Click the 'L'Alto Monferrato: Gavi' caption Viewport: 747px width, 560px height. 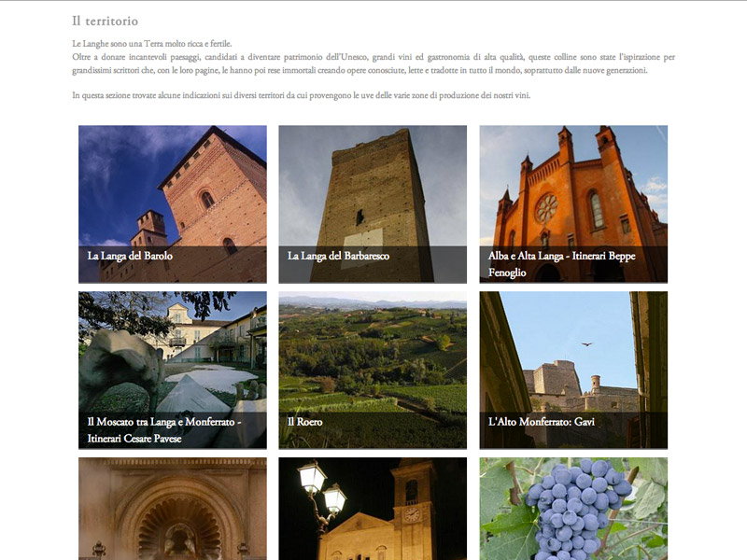(542, 422)
